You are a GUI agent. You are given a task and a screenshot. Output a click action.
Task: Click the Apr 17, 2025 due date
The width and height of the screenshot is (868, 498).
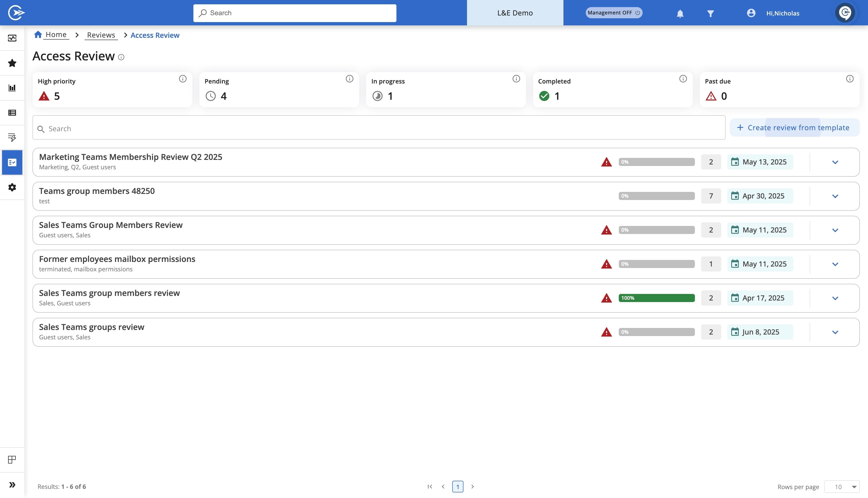[x=760, y=298]
